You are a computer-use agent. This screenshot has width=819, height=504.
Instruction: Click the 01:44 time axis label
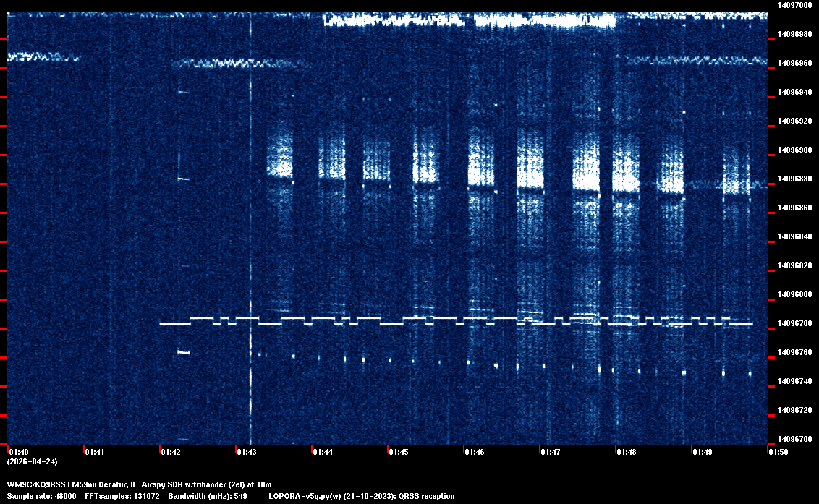pos(323,452)
